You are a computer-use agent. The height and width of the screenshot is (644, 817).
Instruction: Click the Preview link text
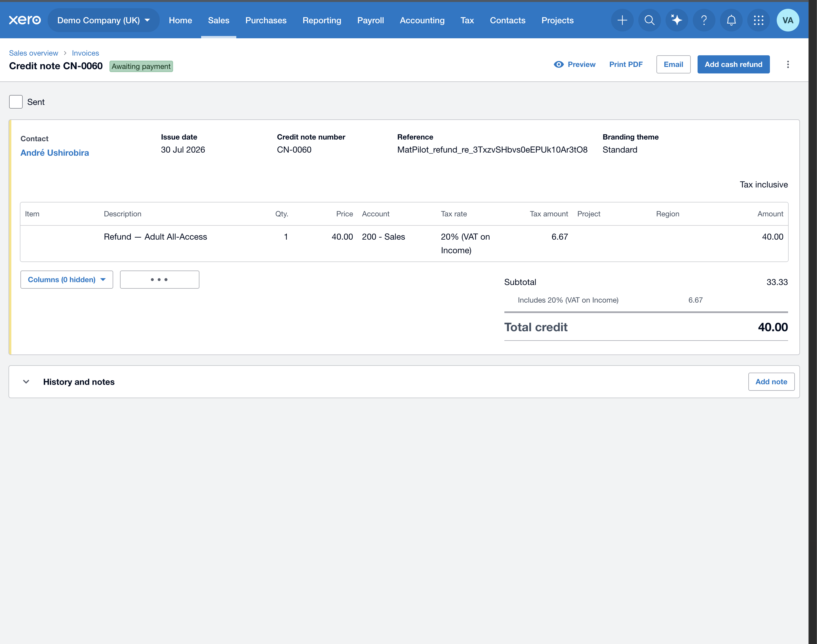582,64
